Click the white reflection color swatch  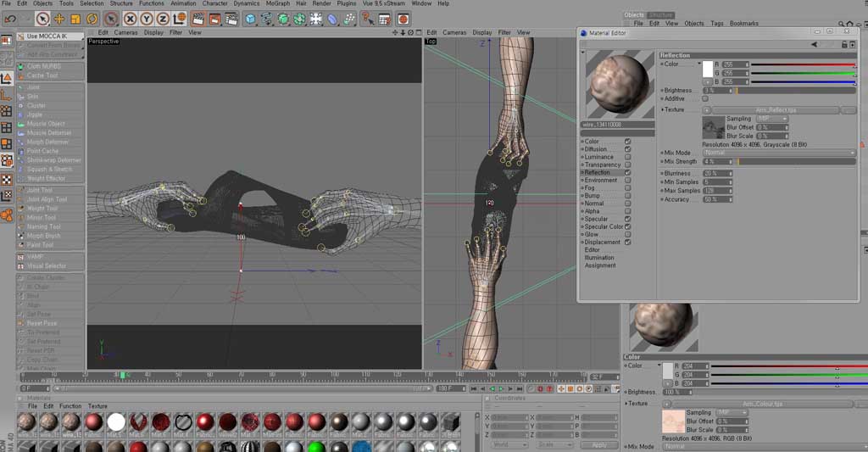coord(708,70)
